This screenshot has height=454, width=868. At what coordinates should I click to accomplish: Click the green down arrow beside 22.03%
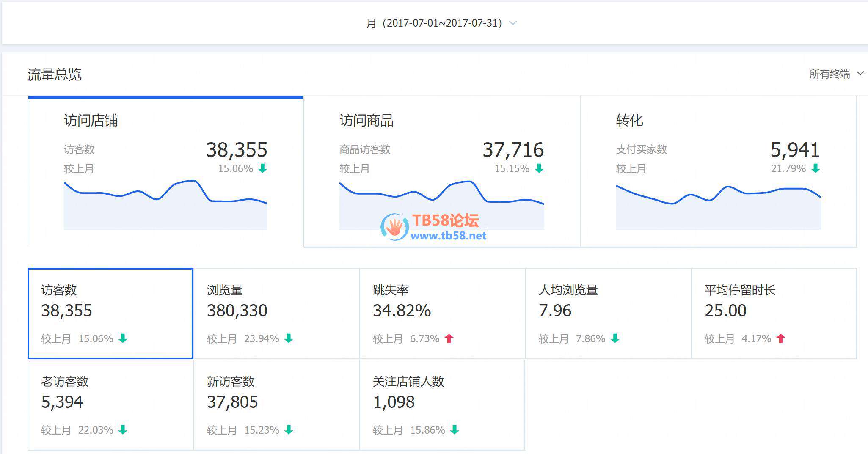[x=123, y=430]
